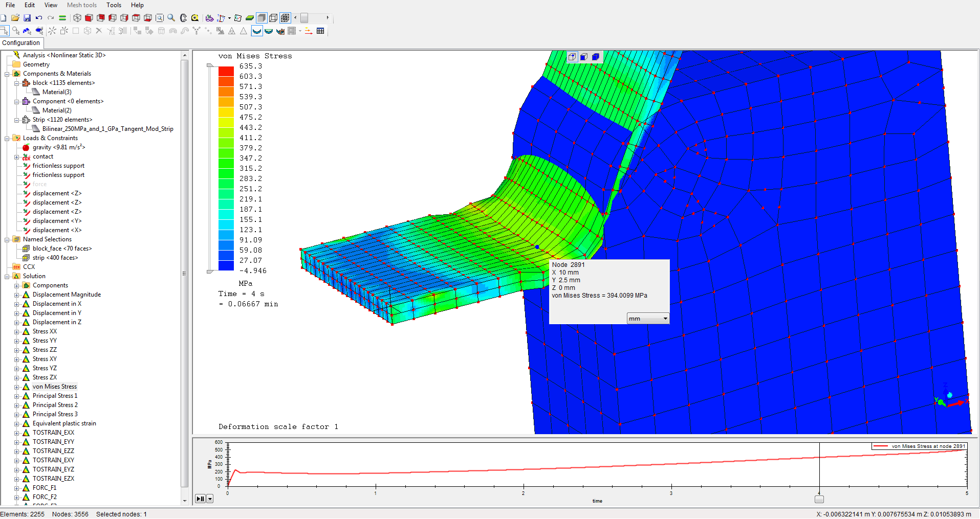
Task: Click the Undo arrow icon
Action: pos(39,18)
